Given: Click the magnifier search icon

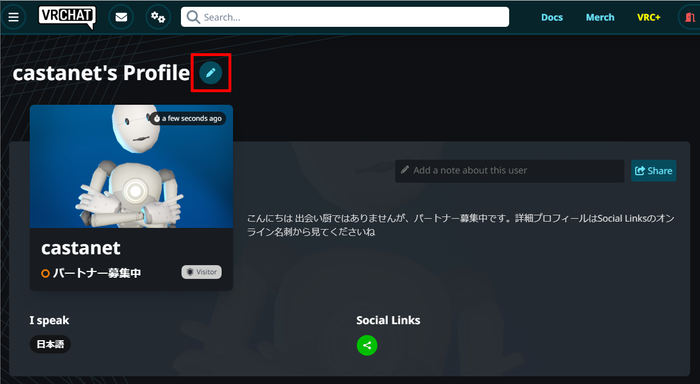Looking at the screenshot, I should (x=193, y=17).
